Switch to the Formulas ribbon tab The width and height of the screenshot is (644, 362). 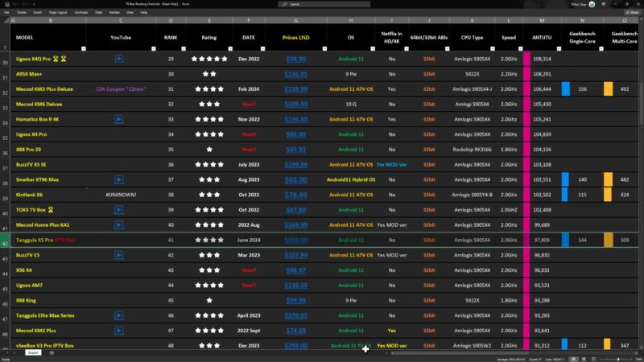81,12
